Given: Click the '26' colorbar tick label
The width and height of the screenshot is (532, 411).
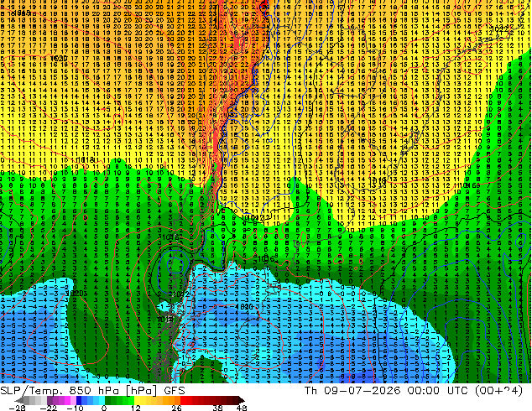Looking at the screenshot, I should [176, 408].
